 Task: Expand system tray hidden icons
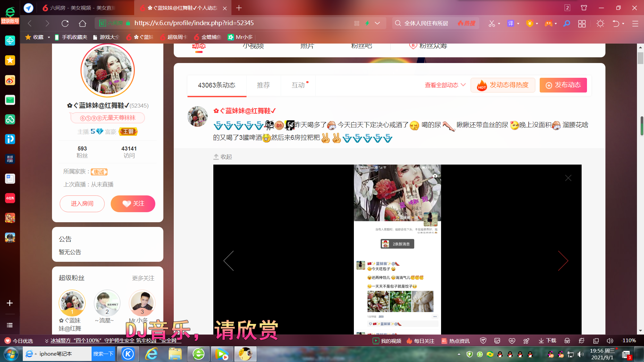click(x=459, y=354)
